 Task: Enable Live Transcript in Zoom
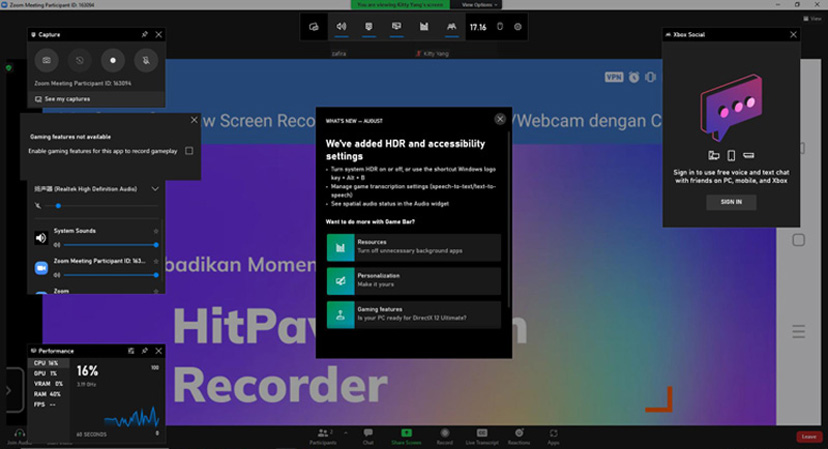[482, 437]
